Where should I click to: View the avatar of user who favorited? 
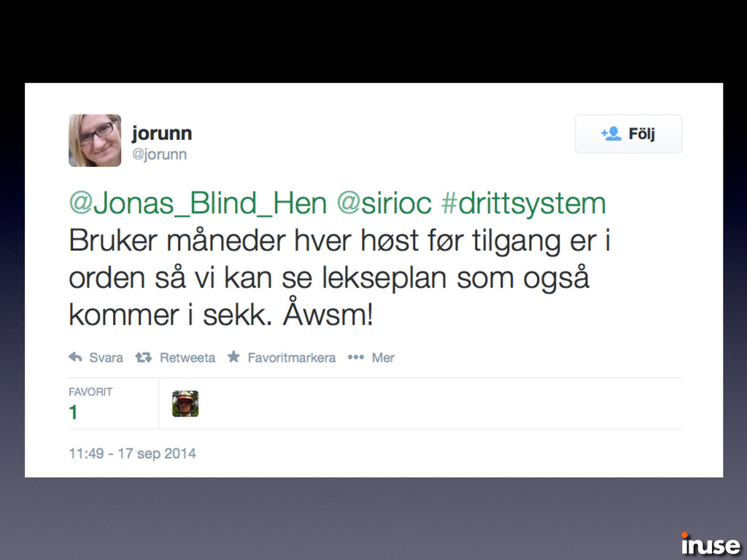[x=185, y=404]
